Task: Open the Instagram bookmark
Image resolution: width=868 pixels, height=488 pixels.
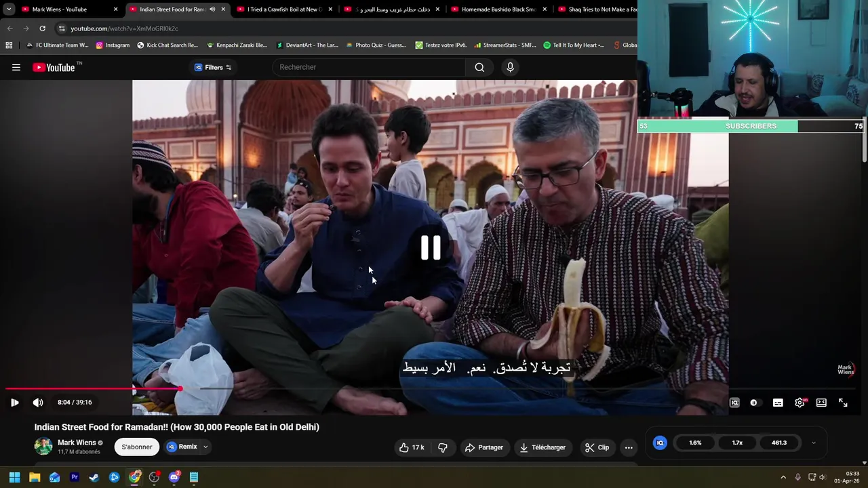Action: pos(113,45)
